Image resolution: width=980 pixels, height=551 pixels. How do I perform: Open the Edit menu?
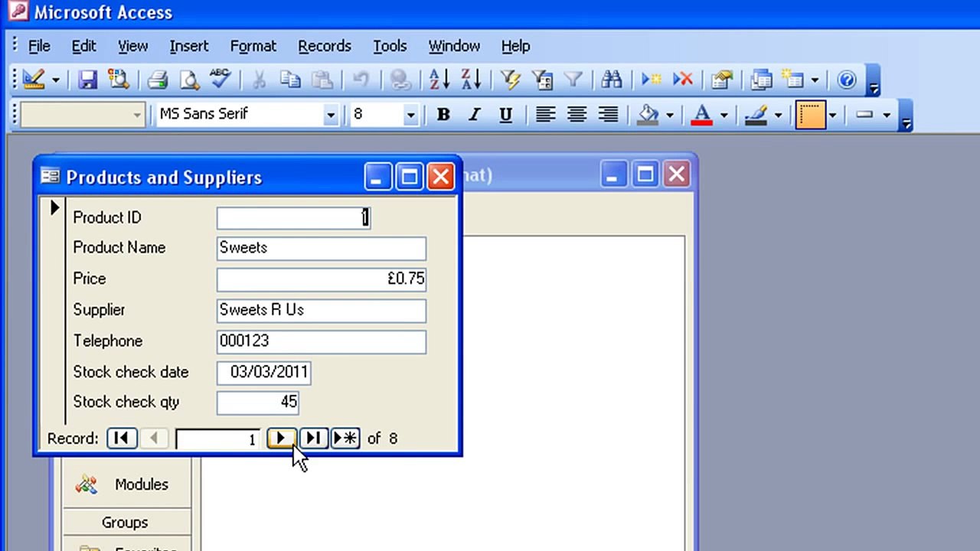pyautogui.click(x=83, y=46)
